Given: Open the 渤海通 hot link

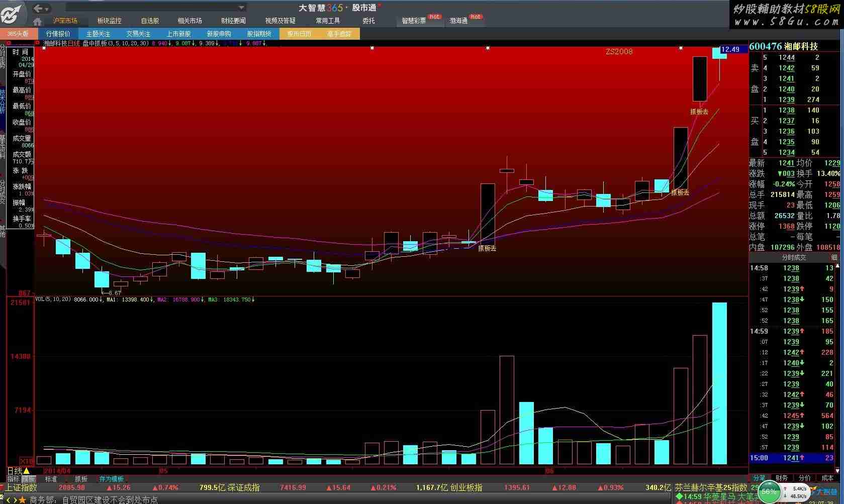Looking at the screenshot, I should coord(458,21).
